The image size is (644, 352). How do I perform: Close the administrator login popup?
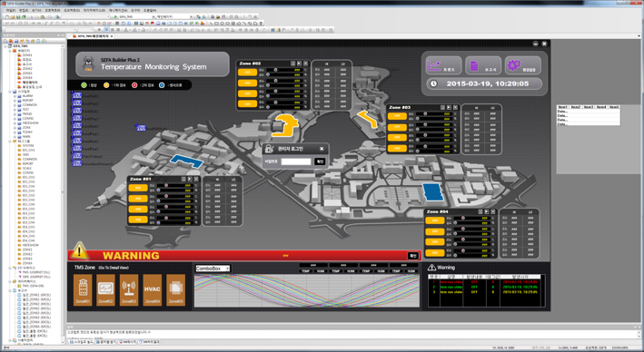point(322,149)
